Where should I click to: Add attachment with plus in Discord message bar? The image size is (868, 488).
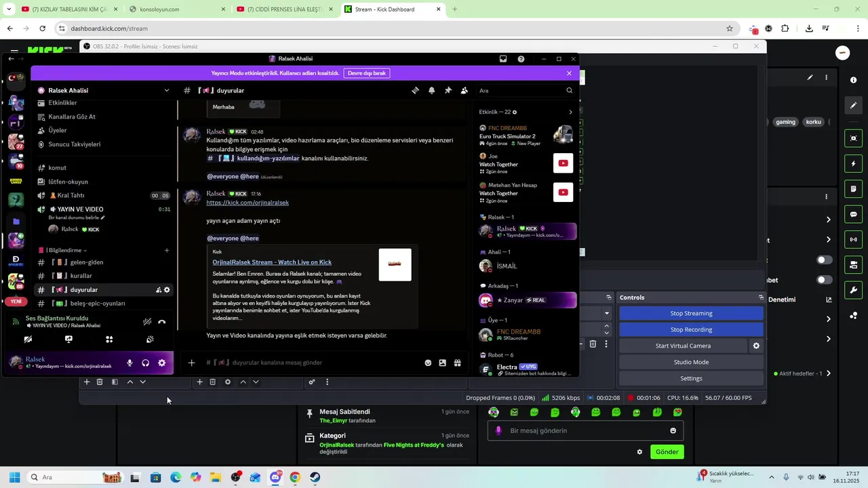pyautogui.click(x=191, y=363)
